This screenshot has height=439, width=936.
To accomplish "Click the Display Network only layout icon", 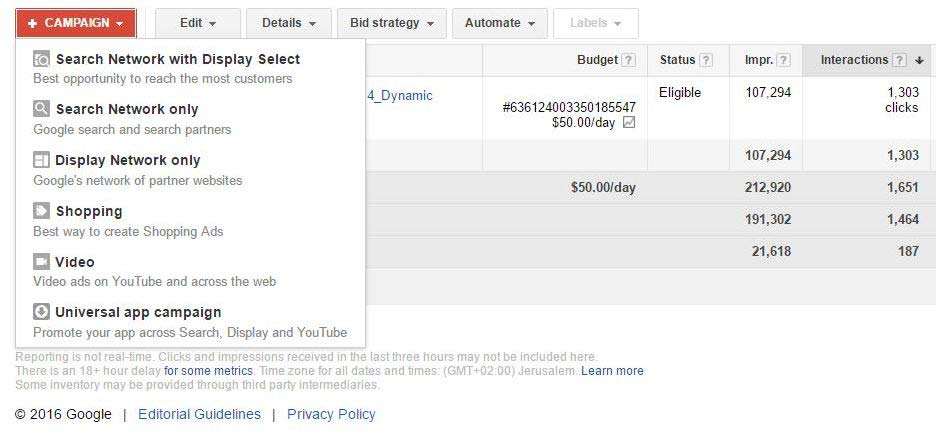I will [41, 160].
